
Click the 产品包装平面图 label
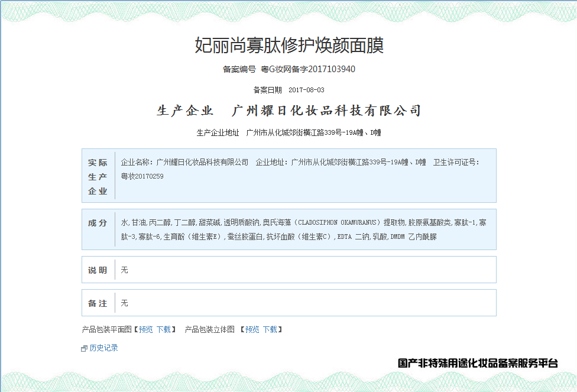coord(107,329)
